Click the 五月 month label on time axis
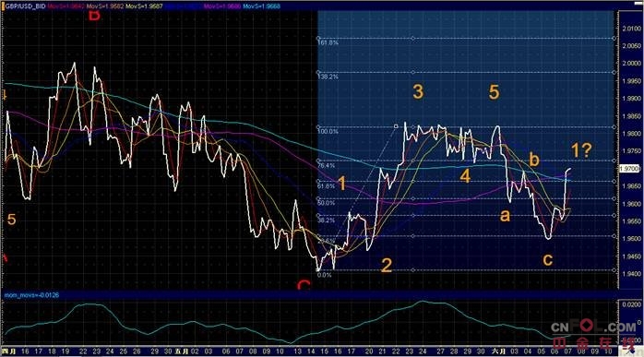The image size is (644, 357). pos(181,351)
